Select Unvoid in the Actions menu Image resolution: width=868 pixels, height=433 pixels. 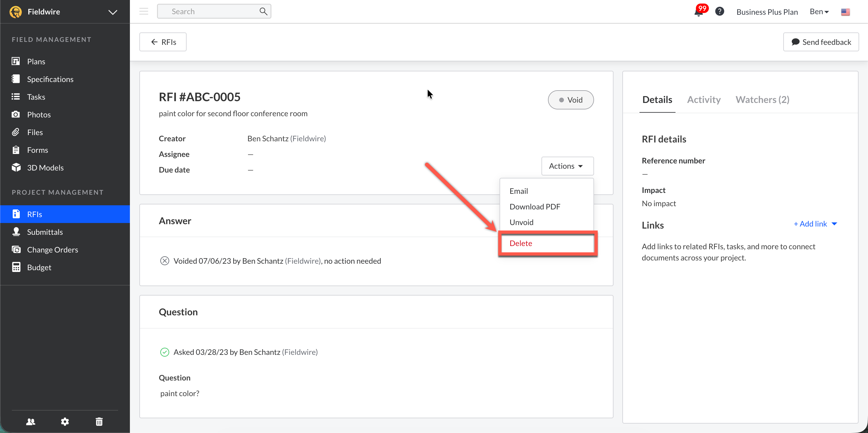[521, 222]
